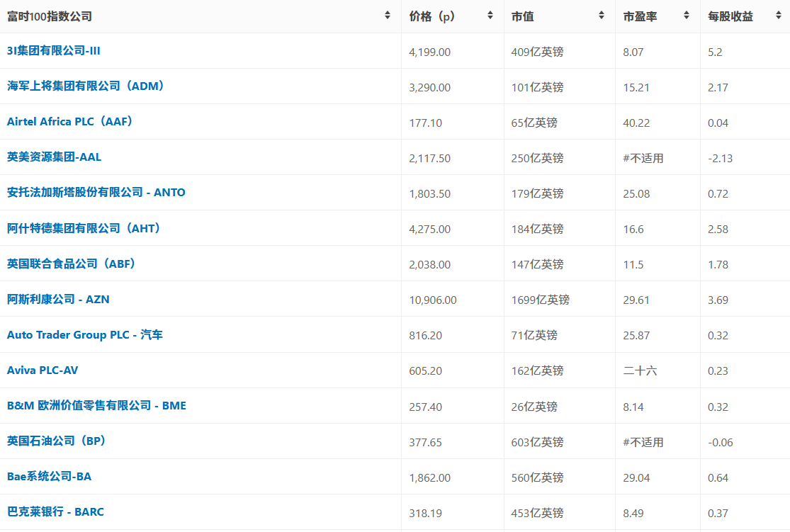Click the P/E value 29.04

click(636, 477)
